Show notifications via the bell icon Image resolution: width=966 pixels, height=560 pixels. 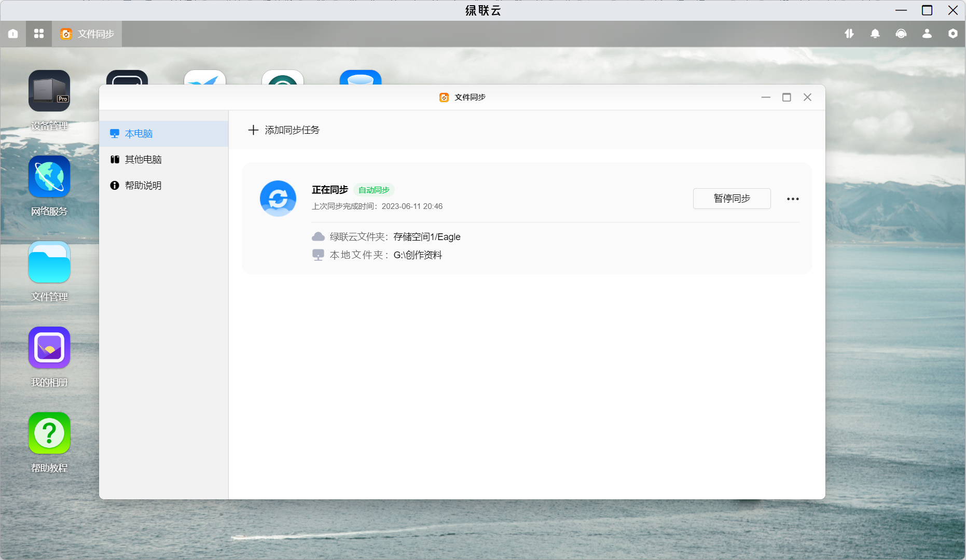click(x=875, y=34)
